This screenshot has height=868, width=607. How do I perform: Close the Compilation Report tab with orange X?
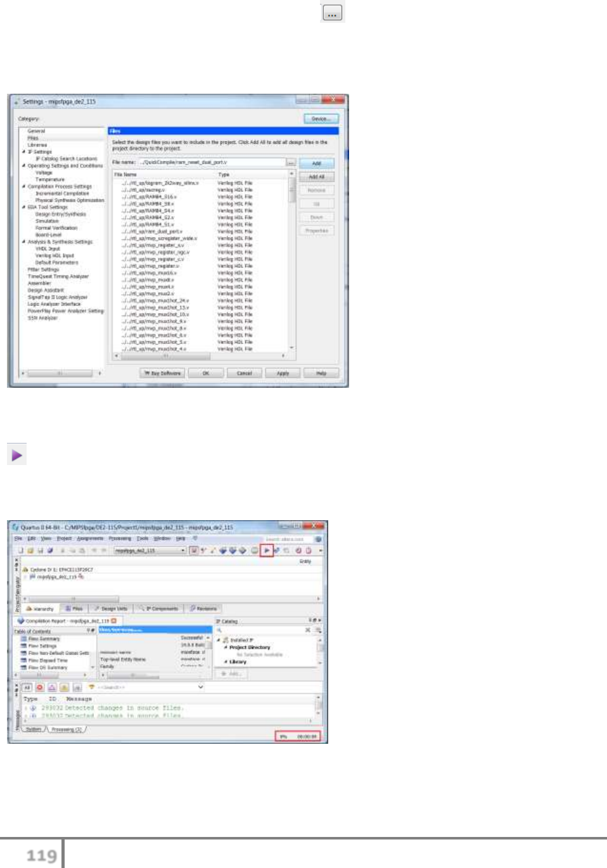(114, 621)
